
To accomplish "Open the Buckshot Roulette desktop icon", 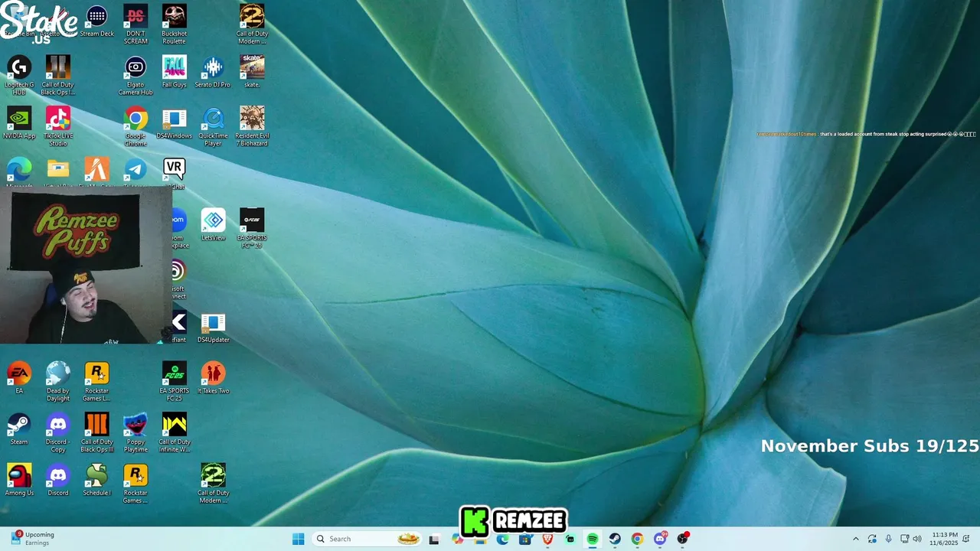I will (x=174, y=24).
